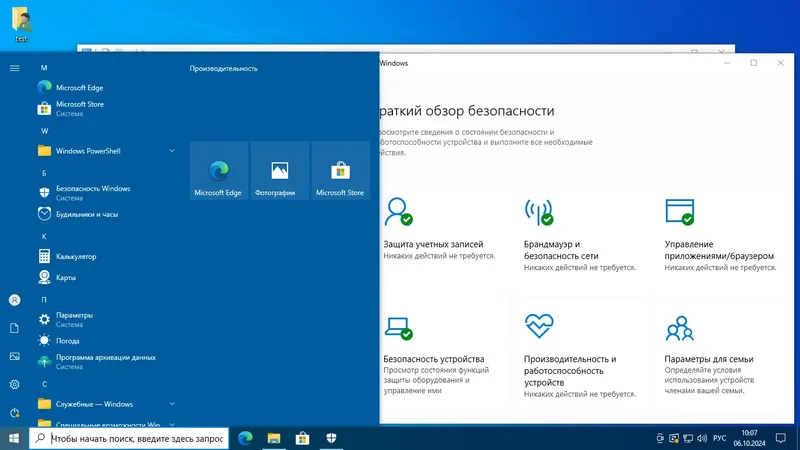Open Microsoft Edge from the app list
This screenshot has width=800, height=450.
coord(106,88)
